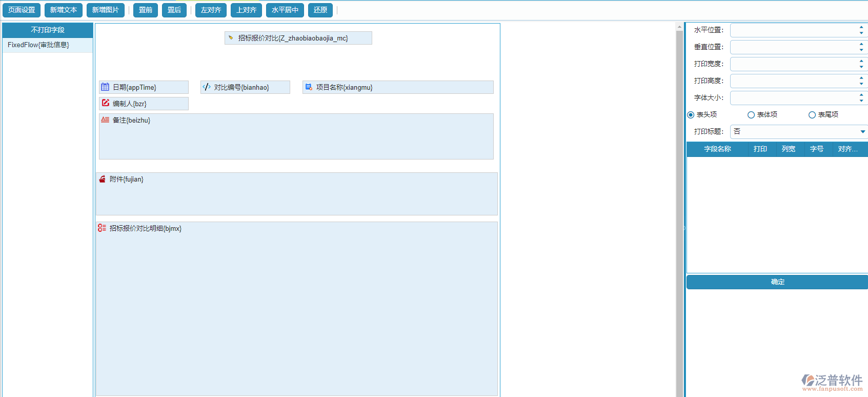
Task: Select FixedFlow{审批信息} in the 不打印字段 list
Action: coord(38,45)
